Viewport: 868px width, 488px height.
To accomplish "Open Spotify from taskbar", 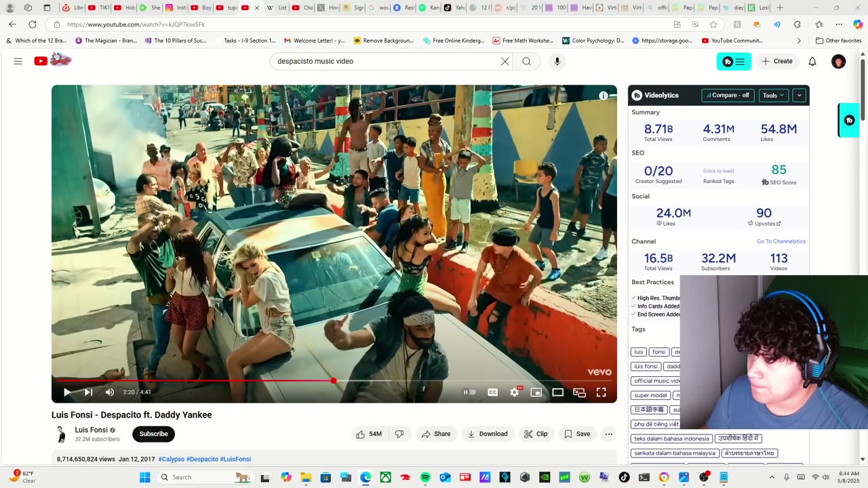I will coord(425,477).
